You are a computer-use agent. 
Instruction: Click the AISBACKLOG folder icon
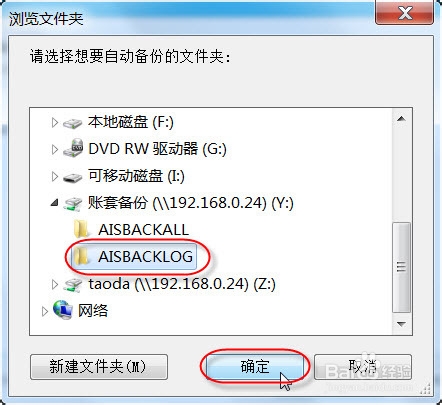pyautogui.click(x=81, y=256)
